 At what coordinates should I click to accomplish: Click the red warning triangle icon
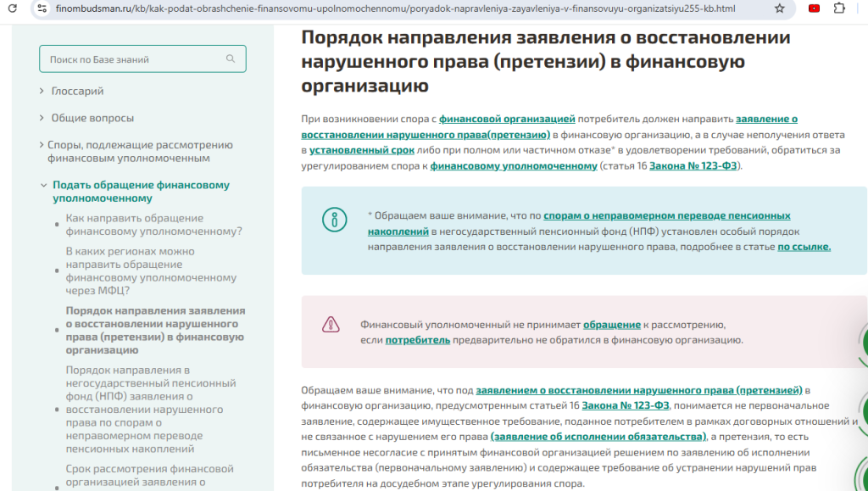tap(331, 326)
